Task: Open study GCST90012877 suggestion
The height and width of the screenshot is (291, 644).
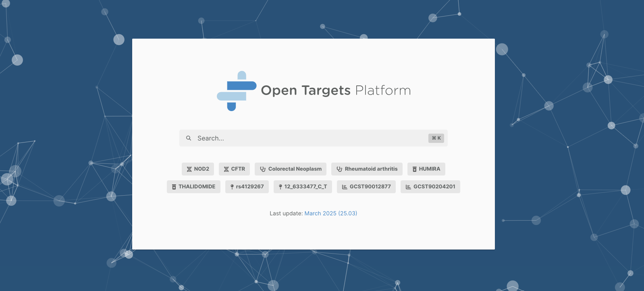Action: click(366, 187)
